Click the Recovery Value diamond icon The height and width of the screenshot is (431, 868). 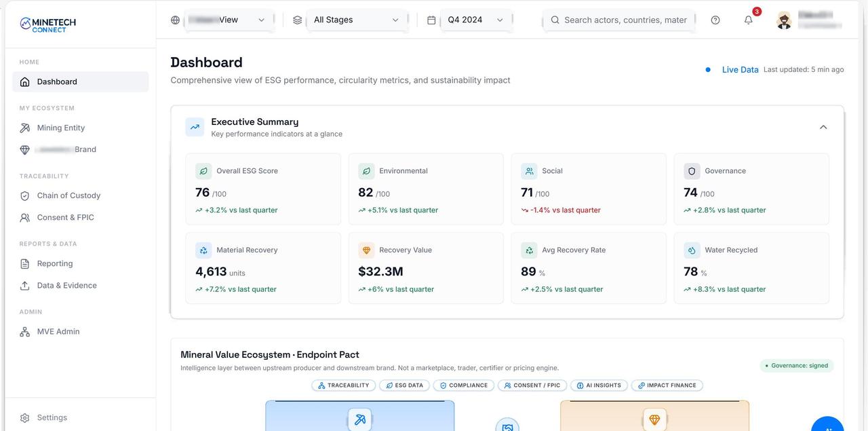[x=366, y=250]
